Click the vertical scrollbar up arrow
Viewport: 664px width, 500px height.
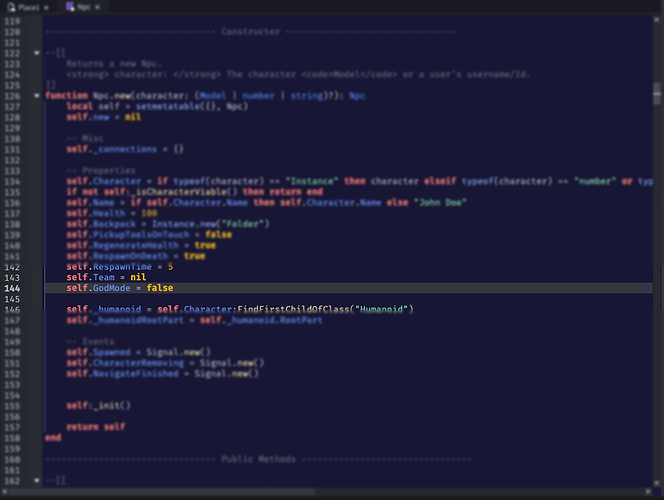(657, 20)
